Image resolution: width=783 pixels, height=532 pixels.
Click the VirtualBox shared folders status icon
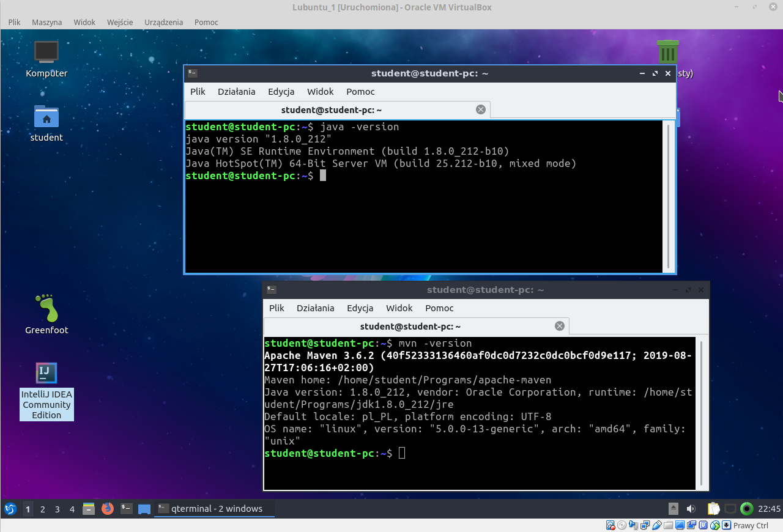(668, 525)
